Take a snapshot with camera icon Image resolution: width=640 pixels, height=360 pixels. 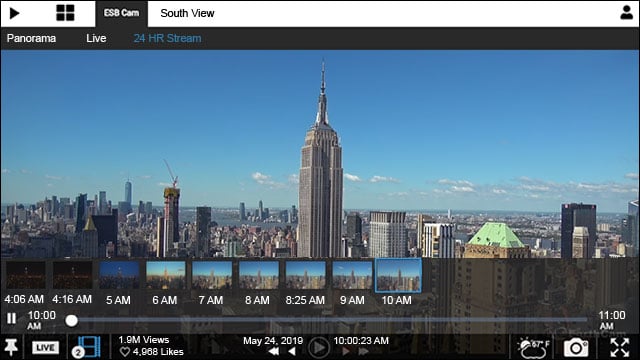click(x=576, y=348)
